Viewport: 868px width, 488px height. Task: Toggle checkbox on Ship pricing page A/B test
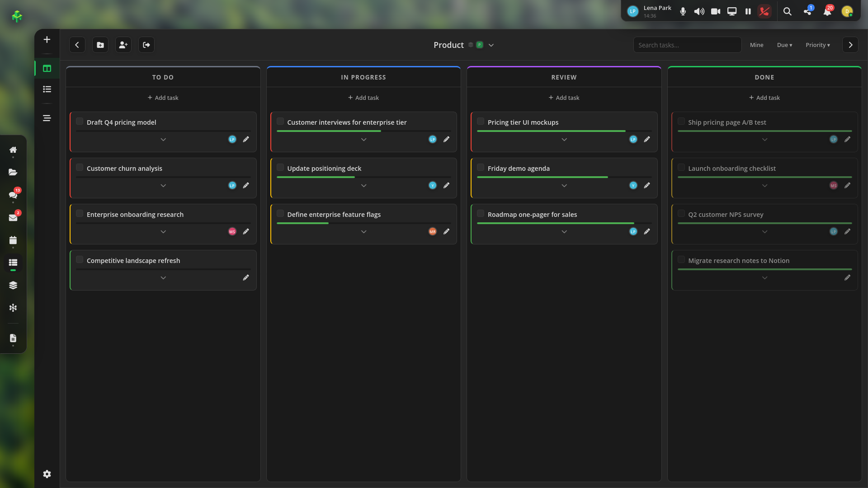pos(681,121)
